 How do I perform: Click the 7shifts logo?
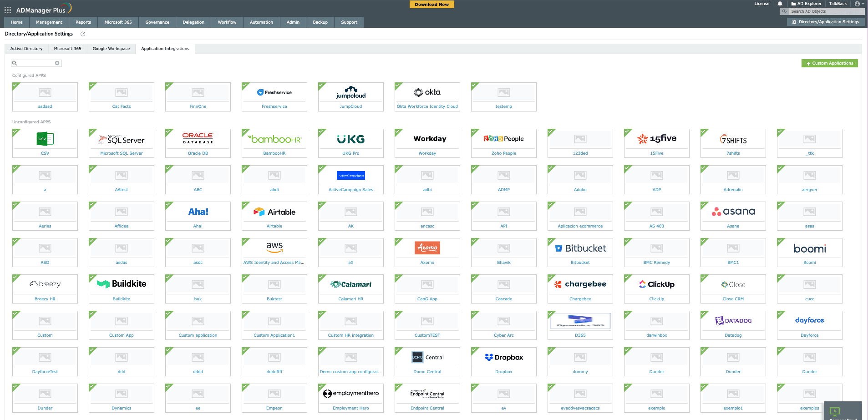733,139
